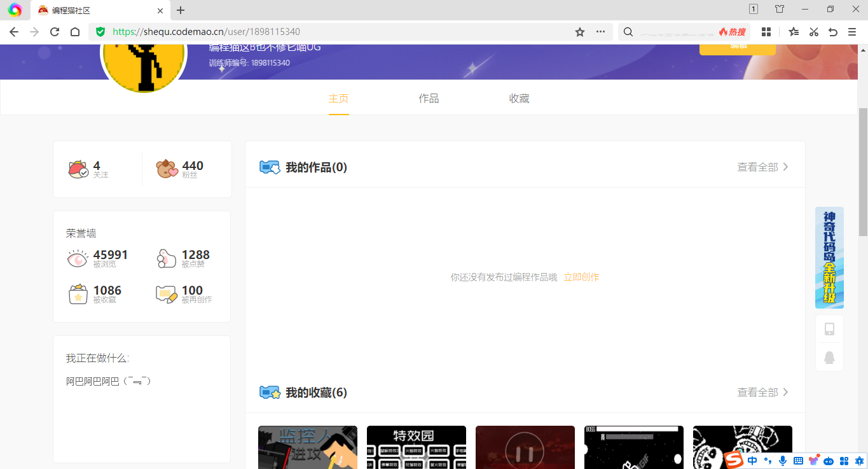
Task: Click the 被点赞 thumbs-up icon
Action: click(167, 258)
